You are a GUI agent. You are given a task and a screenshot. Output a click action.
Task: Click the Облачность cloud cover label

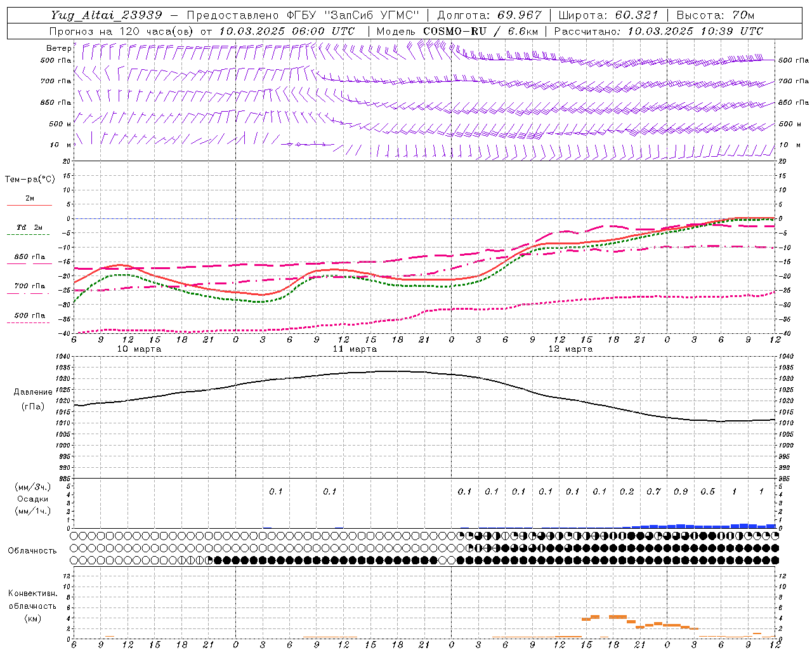(32, 550)
